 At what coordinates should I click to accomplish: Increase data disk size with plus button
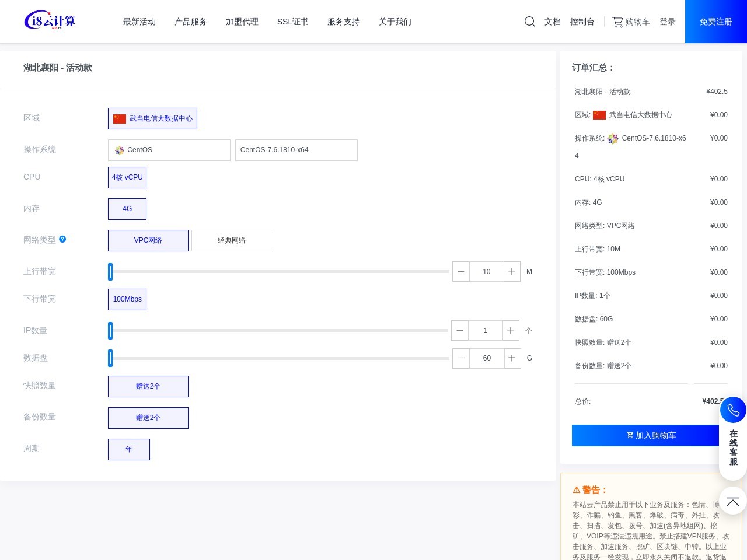pos(512,358)
